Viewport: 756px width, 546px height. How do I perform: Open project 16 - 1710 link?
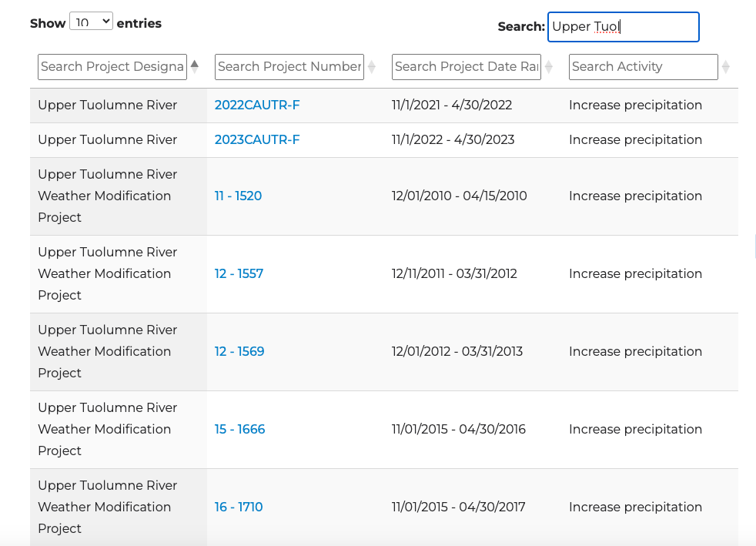pyautogui.click(x=239, y=507)
